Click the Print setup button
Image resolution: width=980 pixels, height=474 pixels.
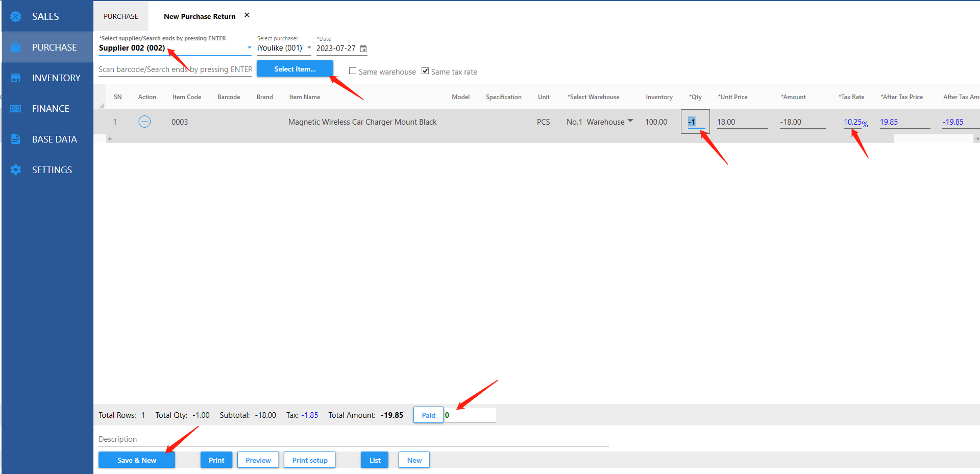[x=310, y=460]
